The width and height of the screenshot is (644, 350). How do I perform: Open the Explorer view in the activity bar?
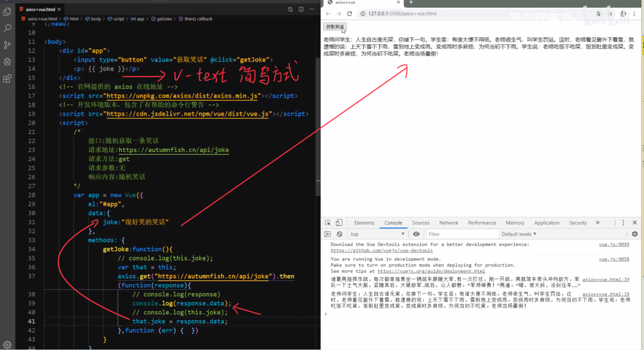point(7,12)
